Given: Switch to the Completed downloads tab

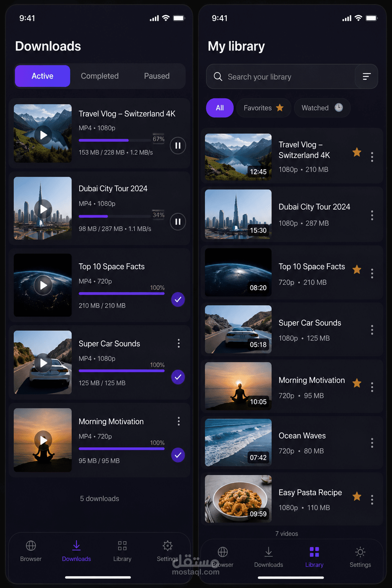Looking at the screenshot, I should 100,76.
